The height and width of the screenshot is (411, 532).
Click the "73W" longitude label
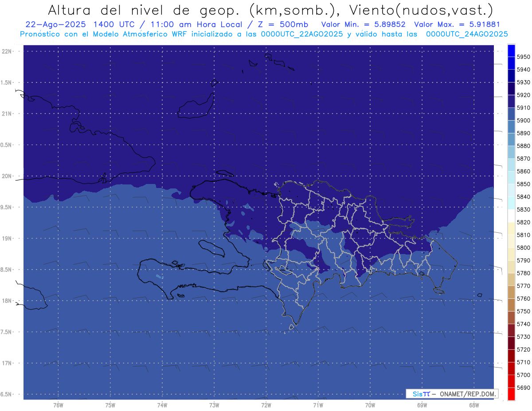tap(214, 405)
